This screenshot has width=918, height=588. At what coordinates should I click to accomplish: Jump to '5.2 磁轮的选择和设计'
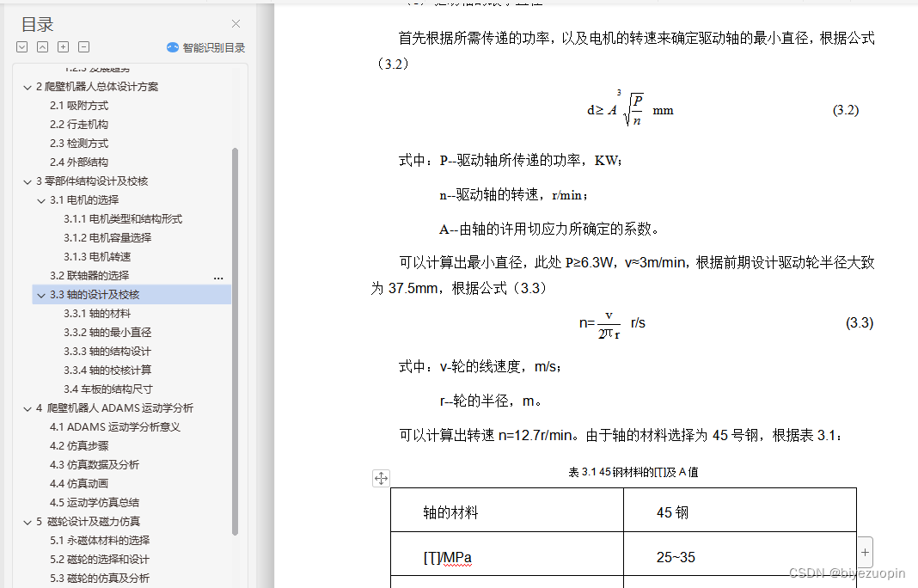tap(100, 560)
